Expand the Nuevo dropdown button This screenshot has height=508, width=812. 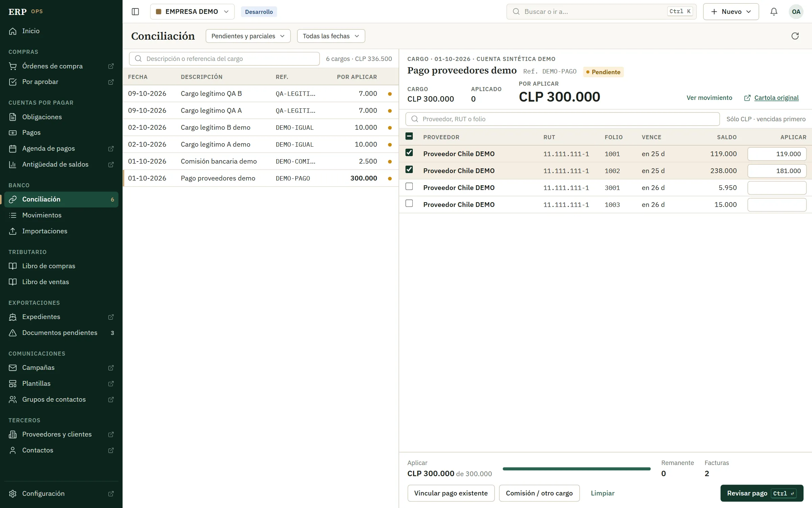pyautogui.click(x=731, y=12)
